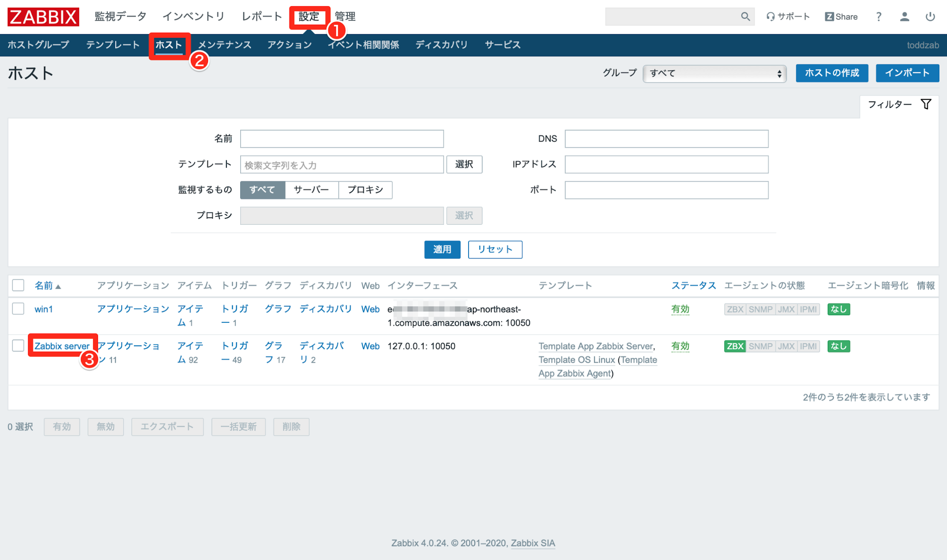Image resolution: width=947 pixels, height=560 pixels.
Task: Click the logout power icon
Action: (930, 17)
